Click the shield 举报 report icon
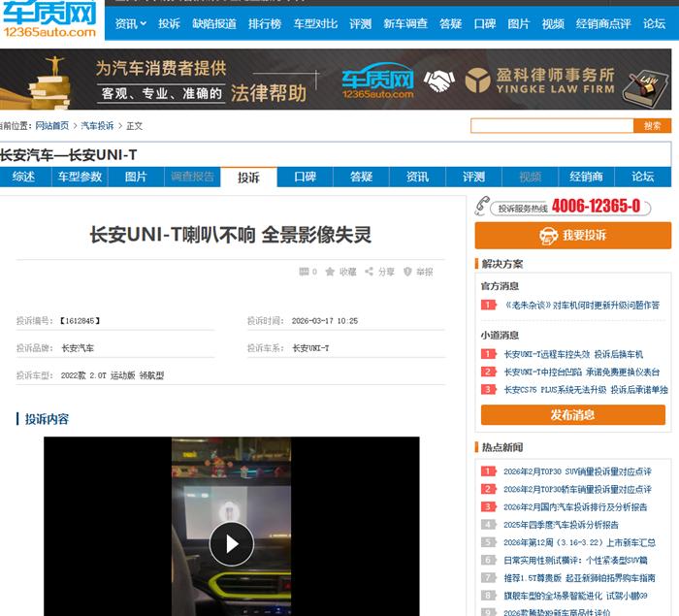Viewport: 679px width, 616px height. pyautogui.click(x=407, y=273)
